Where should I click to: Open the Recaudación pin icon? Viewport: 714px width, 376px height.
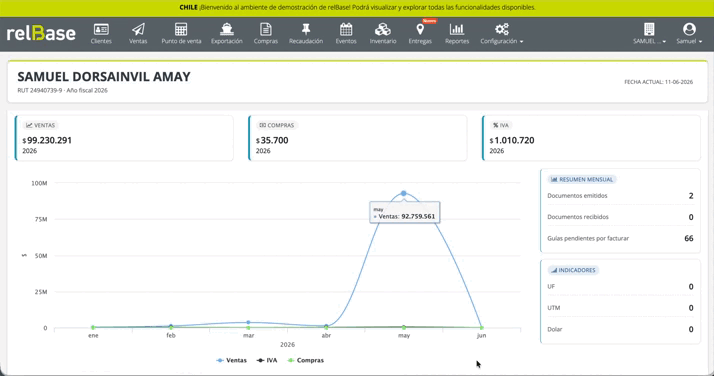[x=306, y=30]
